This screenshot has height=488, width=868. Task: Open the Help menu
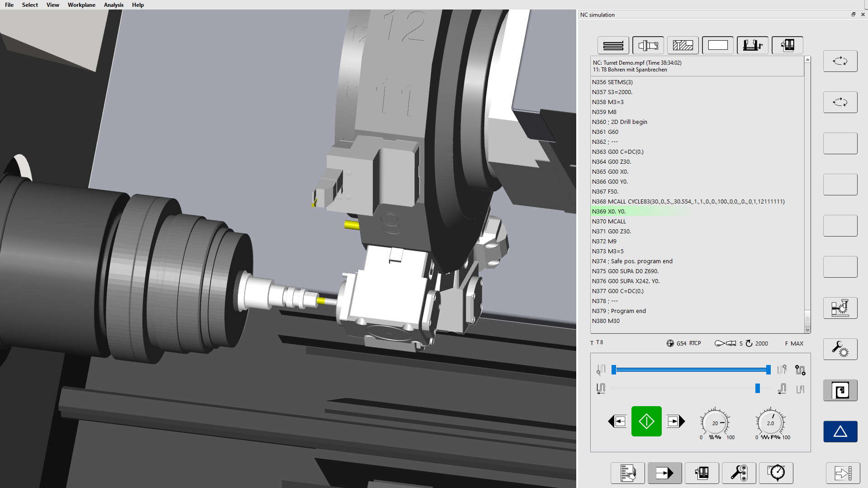coord(138,5)
